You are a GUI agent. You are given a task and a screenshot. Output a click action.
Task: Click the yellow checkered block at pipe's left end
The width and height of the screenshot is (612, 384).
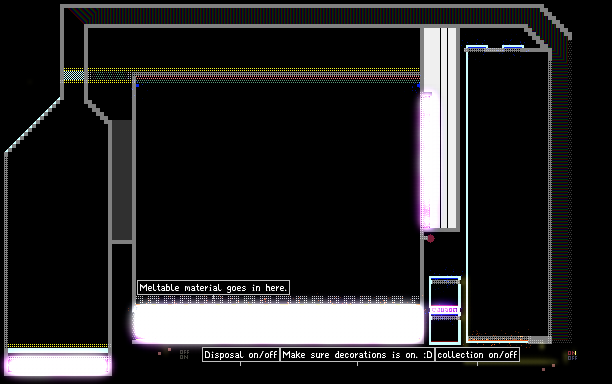coord(74,75)
